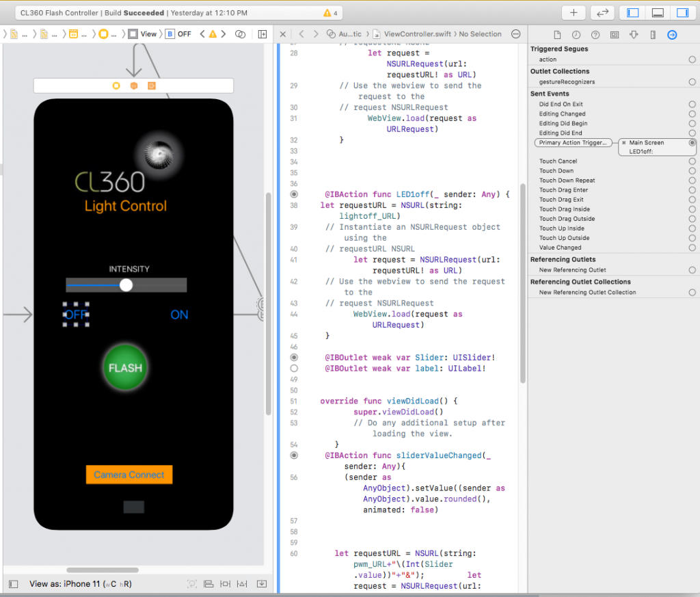Open the storyboard scene jump bar segment
The width and height of the screenshot is (700, 597).
[x=77, y=34]
